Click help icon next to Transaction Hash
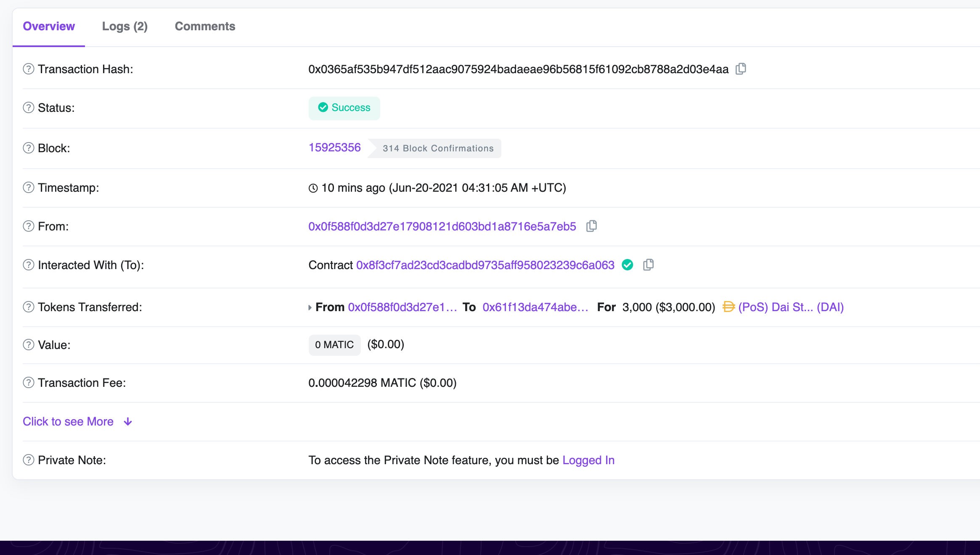This screenshot has width=980, height=555. 29,69
